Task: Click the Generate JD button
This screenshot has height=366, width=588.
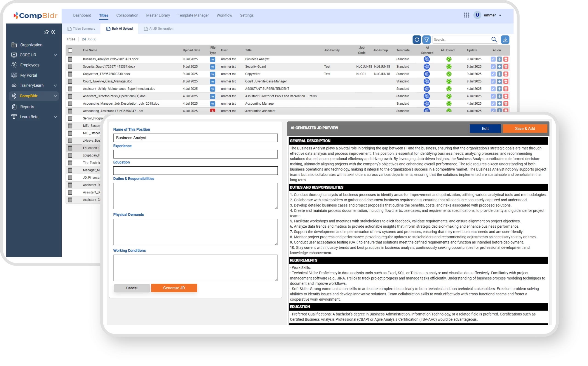Action: (174, 288)
